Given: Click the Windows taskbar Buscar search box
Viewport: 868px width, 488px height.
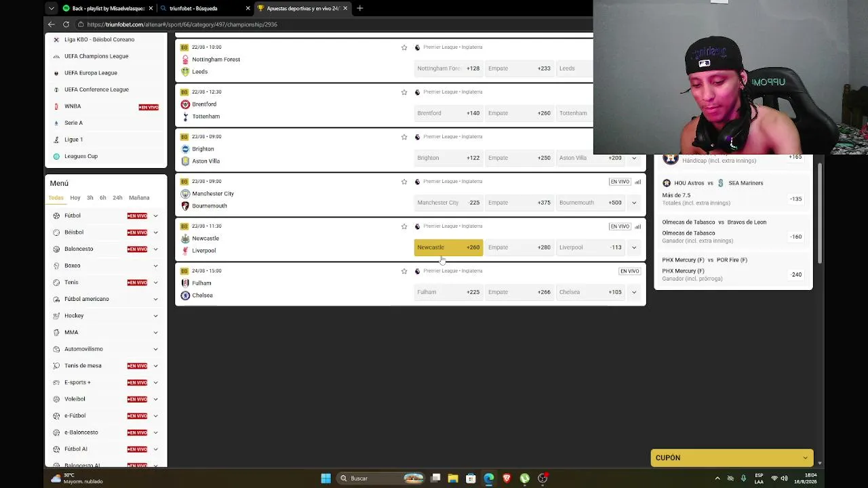Looking at the screenshot, I should 382,479.
